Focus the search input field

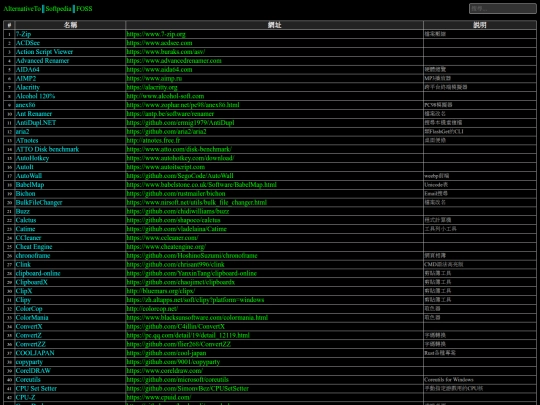click(x=502, y=9)
